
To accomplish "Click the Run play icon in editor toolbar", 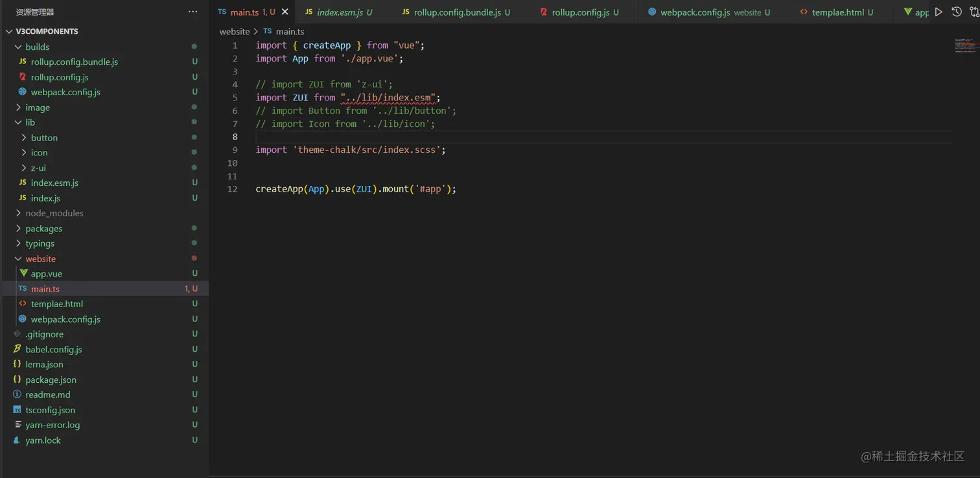I will pyautogui.click(x=939, y=12).
